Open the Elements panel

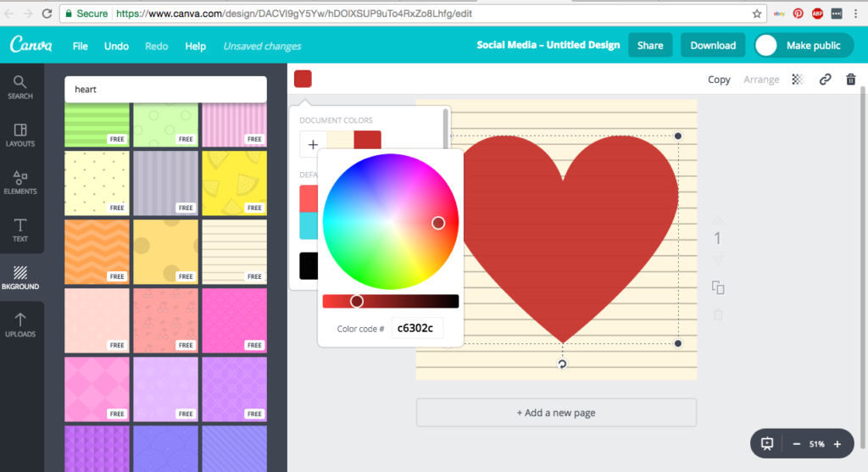pyautogui.click(x=20, y=182)
